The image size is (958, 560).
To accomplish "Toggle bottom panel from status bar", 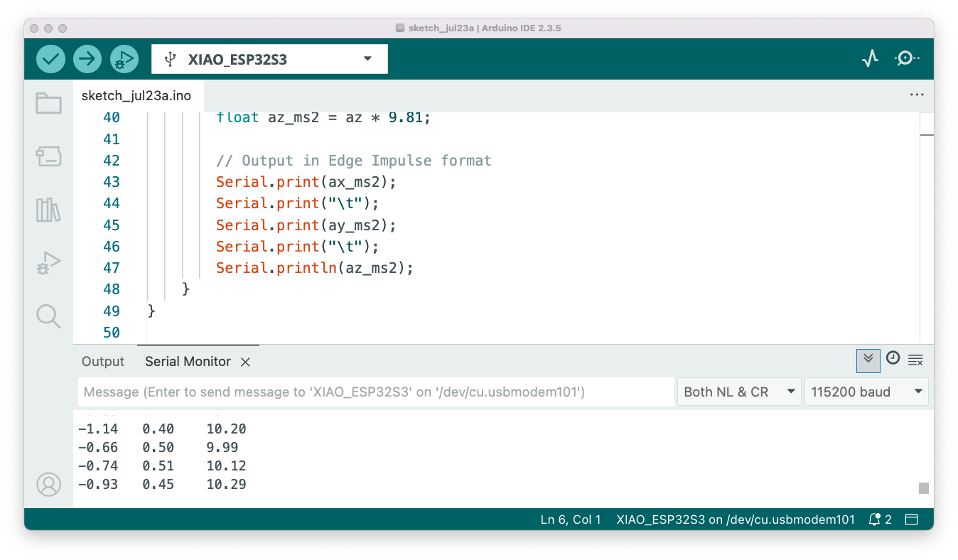I will (912, 519).
